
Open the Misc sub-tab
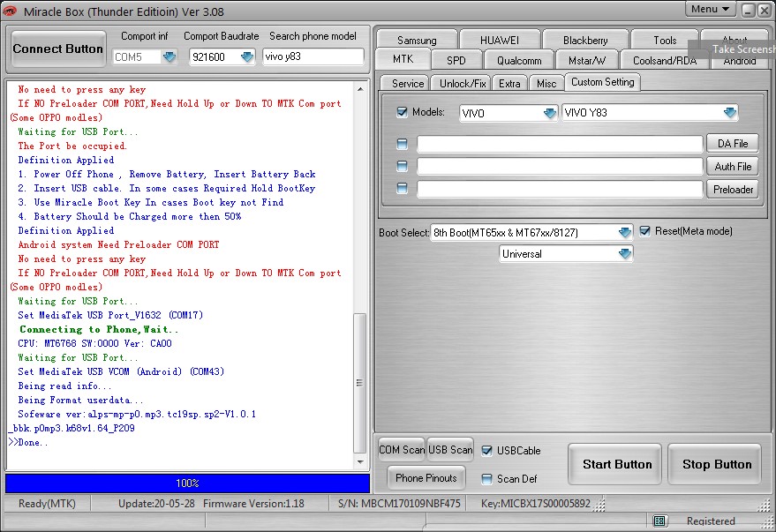(x=546, y=83)
